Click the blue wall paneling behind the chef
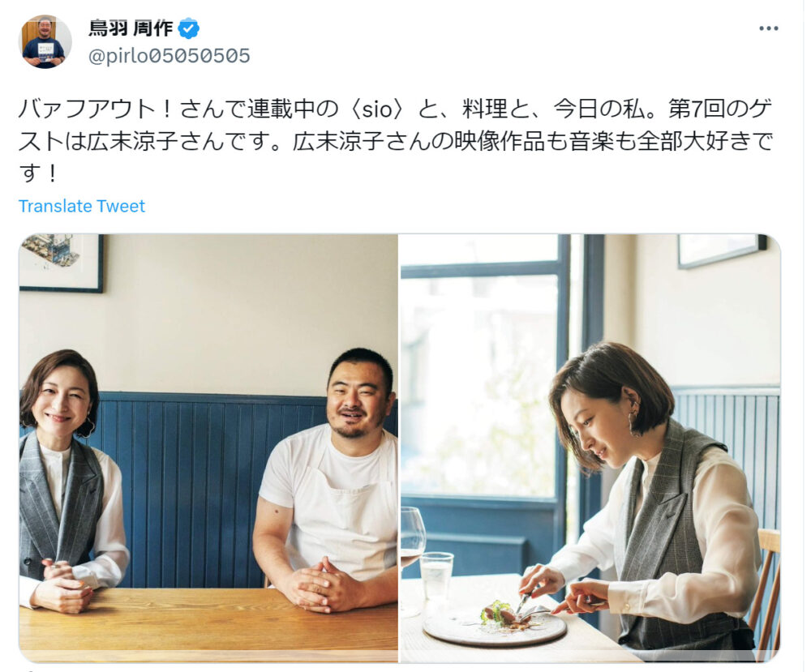 click(x=207, y=486)
